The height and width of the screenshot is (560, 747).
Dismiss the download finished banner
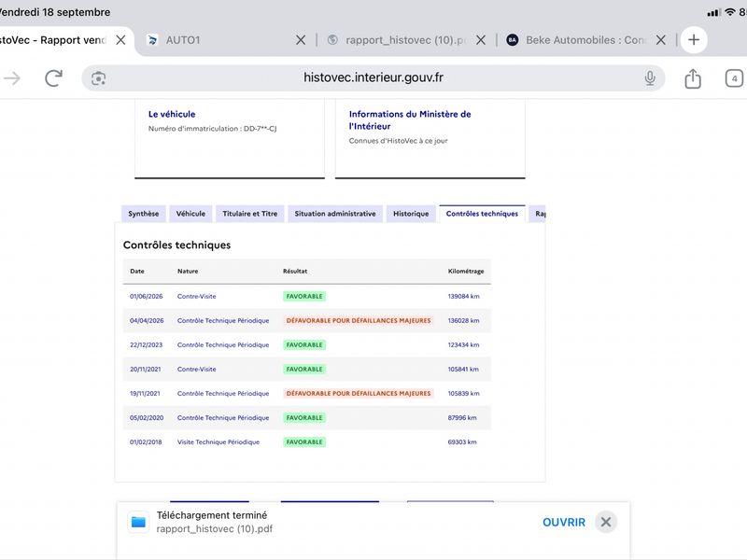coord(606,522)
